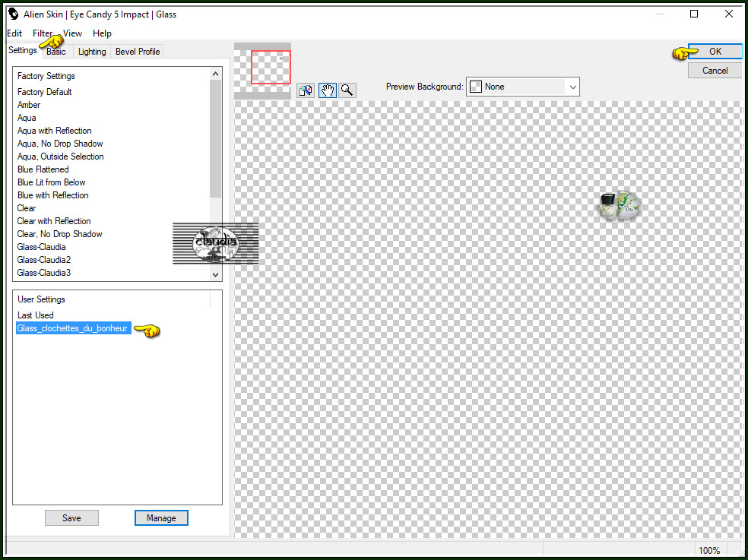
Task: Select the Amber preset
Action: [29, 105]
